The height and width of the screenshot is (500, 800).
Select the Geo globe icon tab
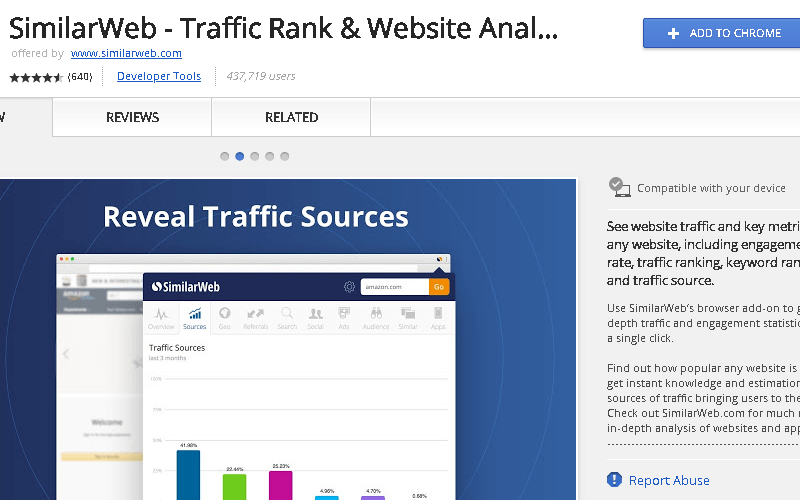pyautogui.click(x=224, y=318)
